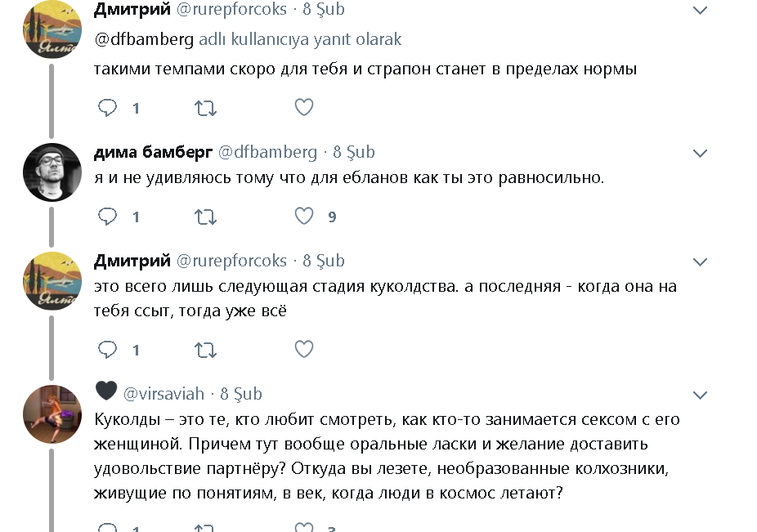
Task: Like Дмитрий's first tweet about темпами
Action: pos(303,107)
